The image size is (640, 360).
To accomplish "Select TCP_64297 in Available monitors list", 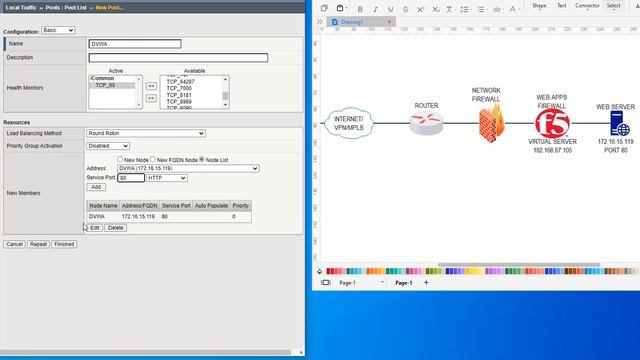I will (x=180, y=82).
